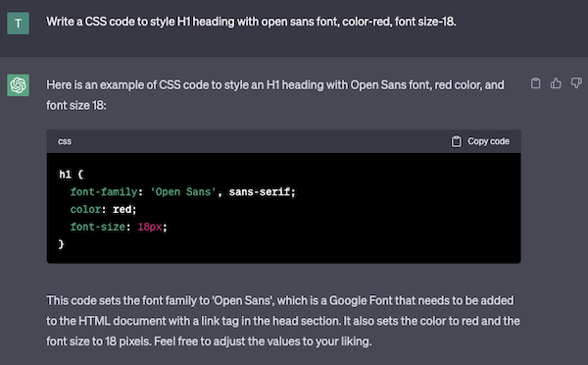588x365 pixels.
Task: Click the green T user avatar
Action: click(18, 24)
